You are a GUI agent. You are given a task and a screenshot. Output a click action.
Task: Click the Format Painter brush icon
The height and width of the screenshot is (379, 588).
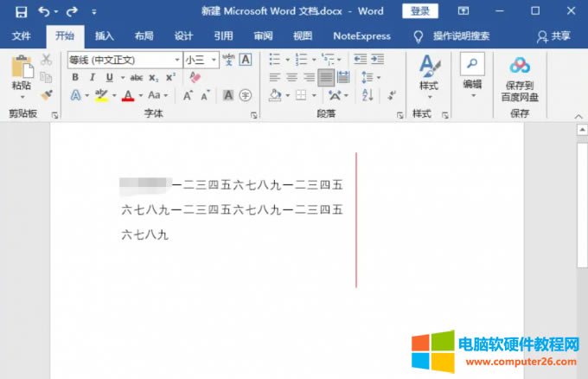tap(46, 93)
